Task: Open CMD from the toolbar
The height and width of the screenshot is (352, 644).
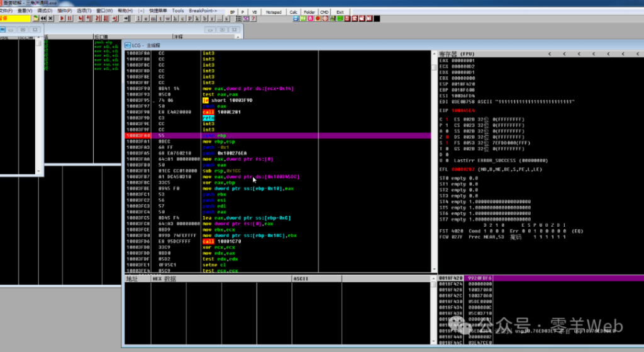Action: click(x=324, y=12)
